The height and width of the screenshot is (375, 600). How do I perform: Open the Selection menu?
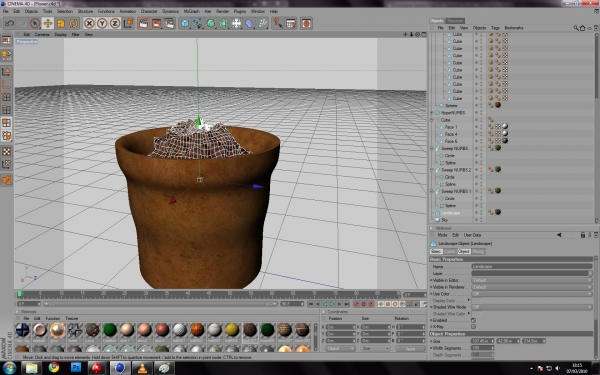(65, 11)
